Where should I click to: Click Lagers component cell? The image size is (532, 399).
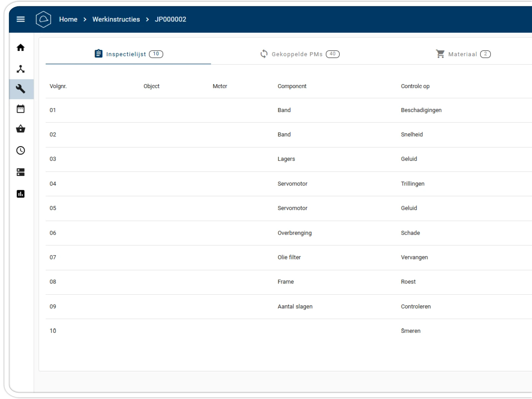(x=286, y=159)
